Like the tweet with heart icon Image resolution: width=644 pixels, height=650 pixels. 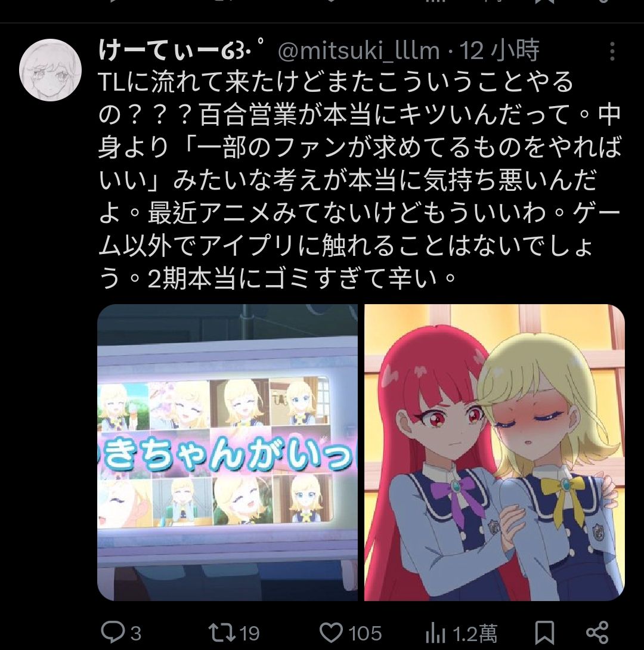(x=331, y=633)
